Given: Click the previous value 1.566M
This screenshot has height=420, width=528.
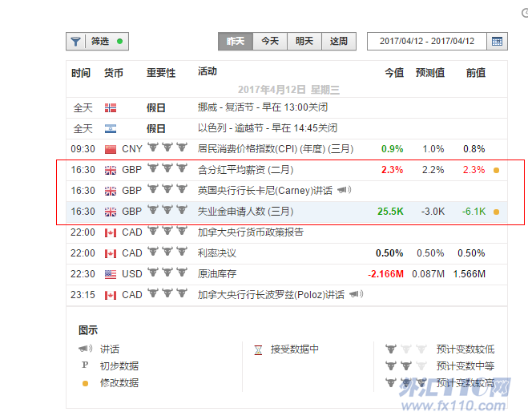Looking at the screenshot, I should tap(469, 274).
